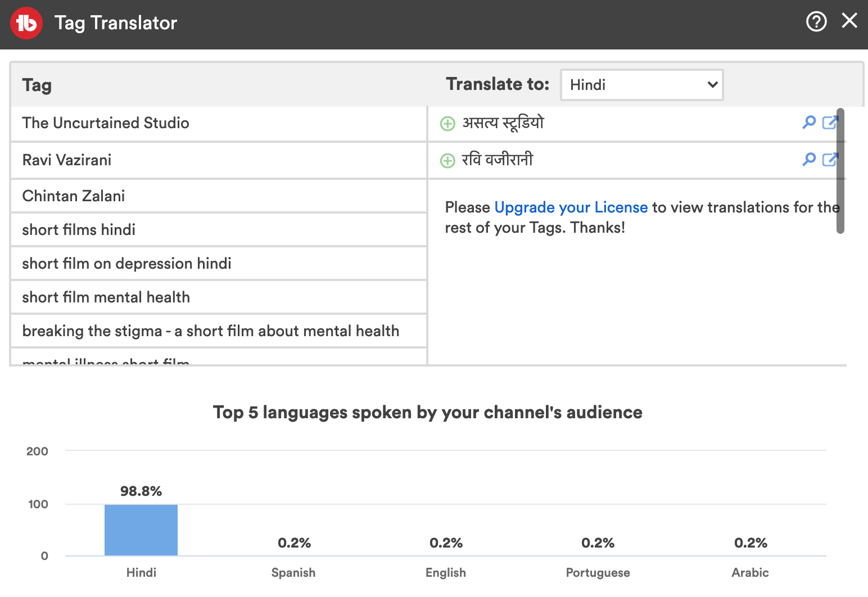Screen dimensions: 868x597
Task: Select the tag The Uncurtained Studio
Action: 105,123
